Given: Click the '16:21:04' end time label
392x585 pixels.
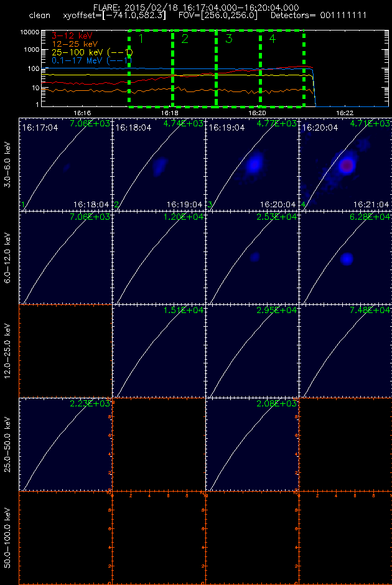Looking at the screenshot, I should 371,205.
